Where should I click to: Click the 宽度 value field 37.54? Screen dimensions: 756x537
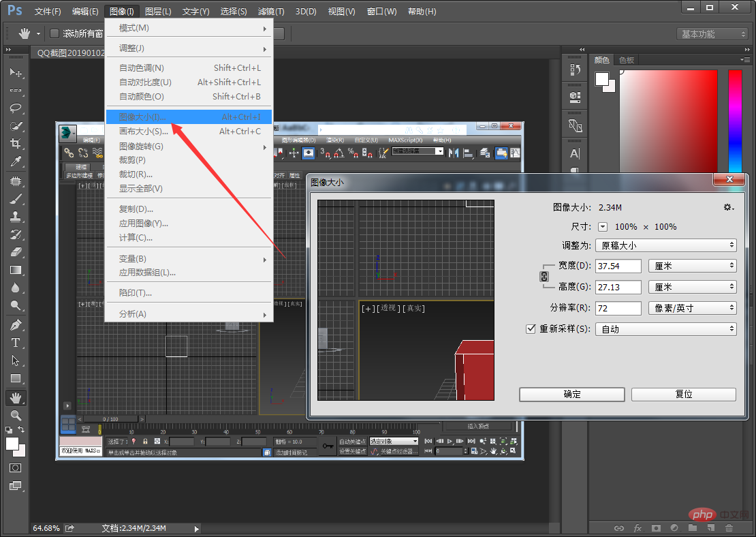[x=618, y=266]
